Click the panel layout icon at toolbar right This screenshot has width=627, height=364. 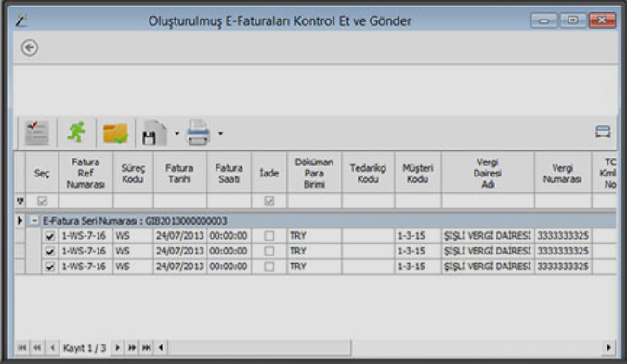coord(603,132)
